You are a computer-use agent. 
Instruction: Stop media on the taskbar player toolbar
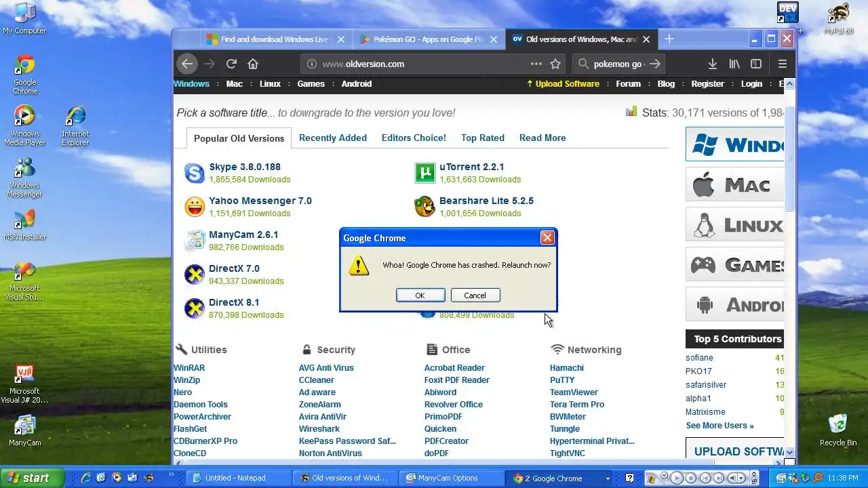click(690, 478)
